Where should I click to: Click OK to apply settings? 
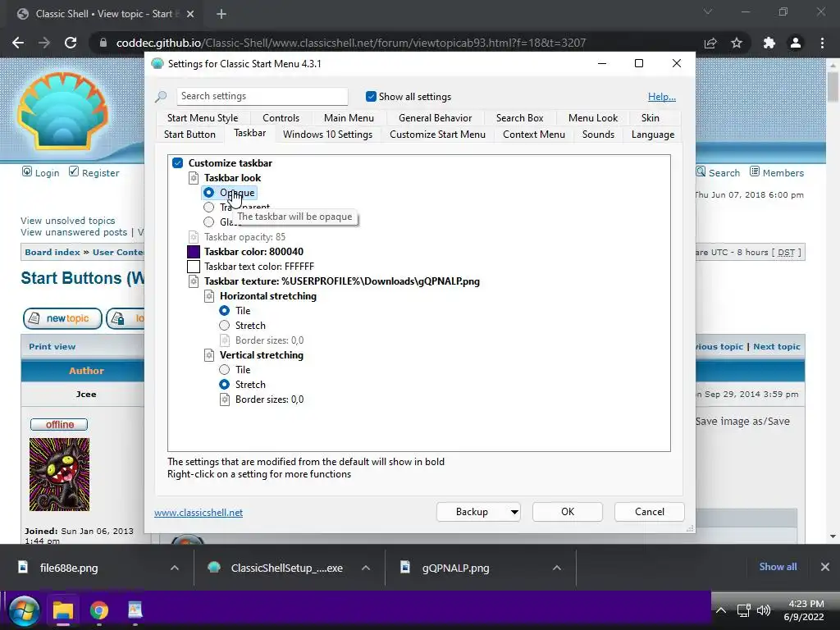click(x=568, y=512)
